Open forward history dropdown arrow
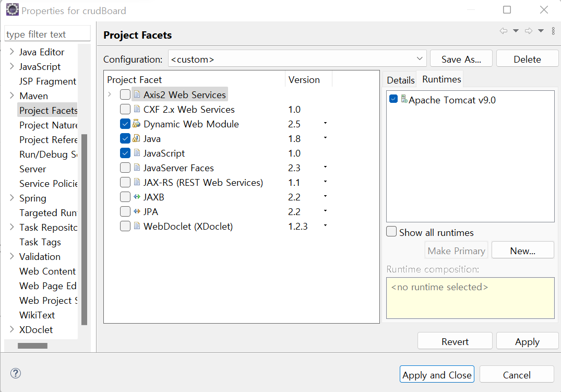 (541, 31)
